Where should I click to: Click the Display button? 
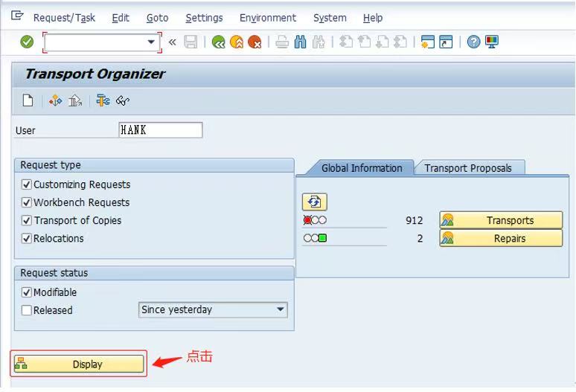79,364
